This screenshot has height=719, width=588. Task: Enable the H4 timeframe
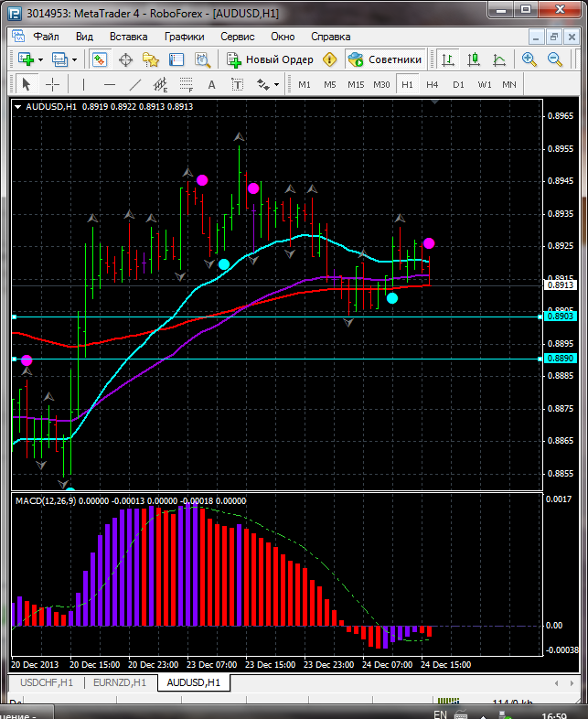click(x=432, y=84)
